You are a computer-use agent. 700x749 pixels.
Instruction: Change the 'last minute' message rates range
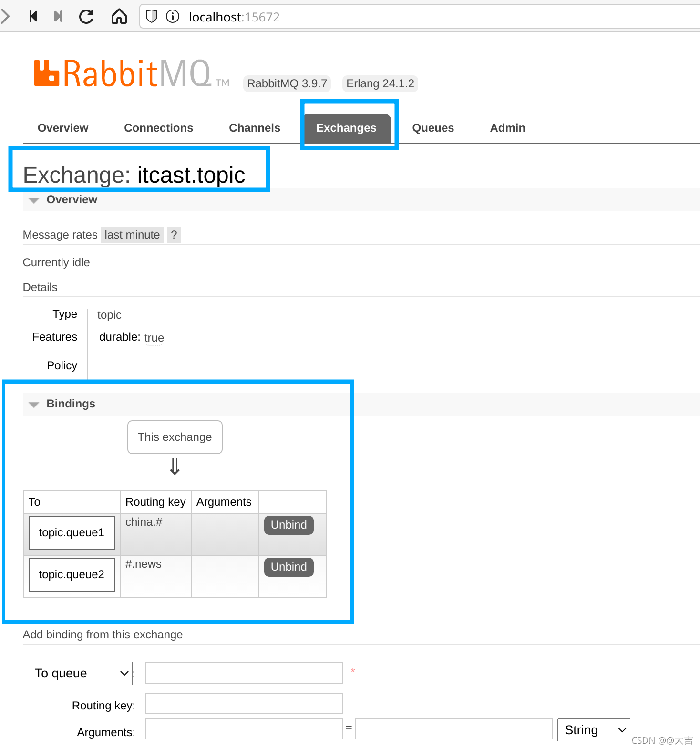132,235
